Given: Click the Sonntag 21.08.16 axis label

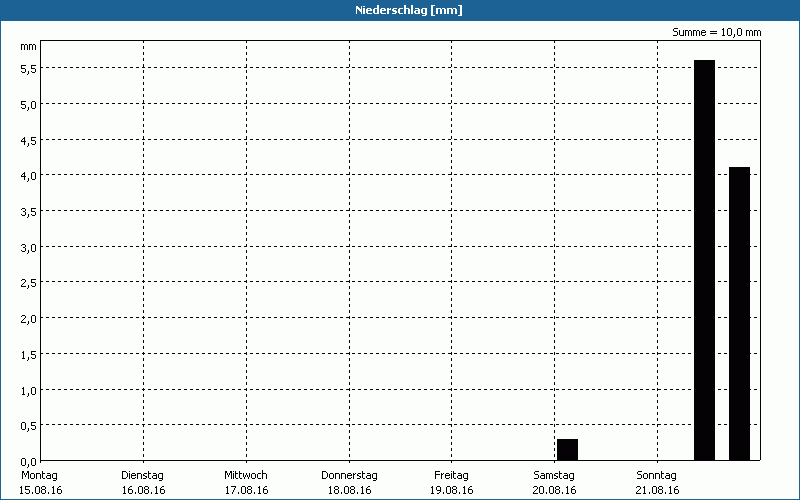Looking at the screenshot, I should 657,483.
